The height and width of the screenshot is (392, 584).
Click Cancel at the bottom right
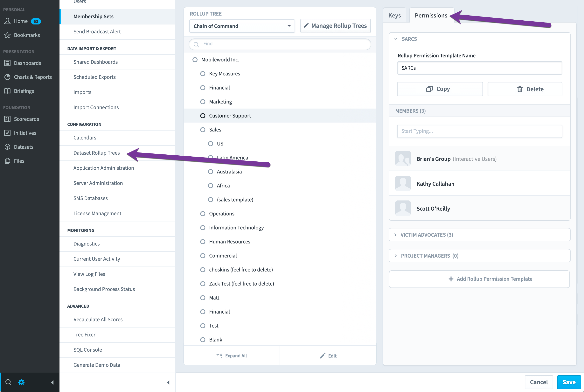539,382
